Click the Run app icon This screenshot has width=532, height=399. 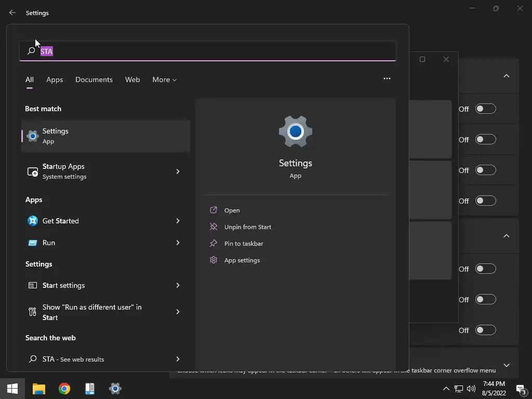33,243
